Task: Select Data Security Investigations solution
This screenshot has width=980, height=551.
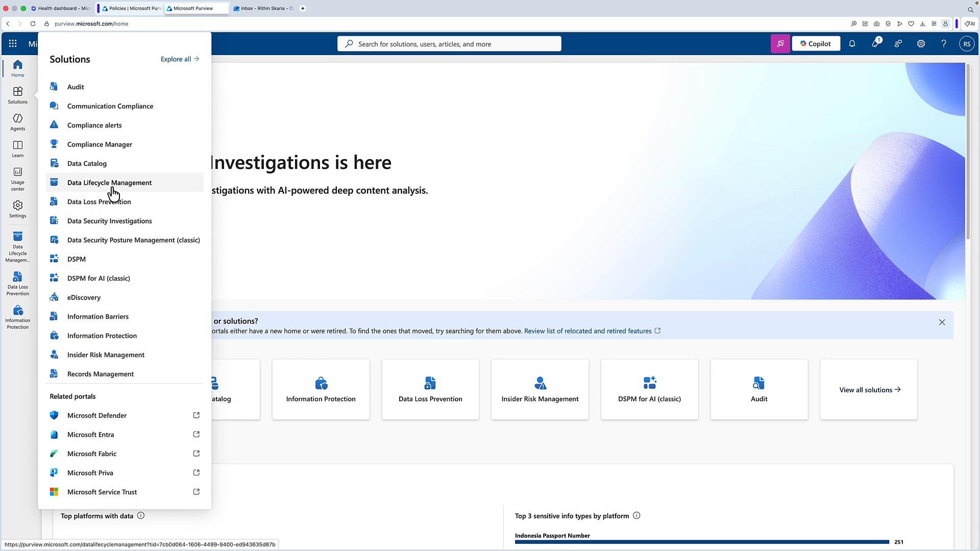Action: tap(125, 221)
